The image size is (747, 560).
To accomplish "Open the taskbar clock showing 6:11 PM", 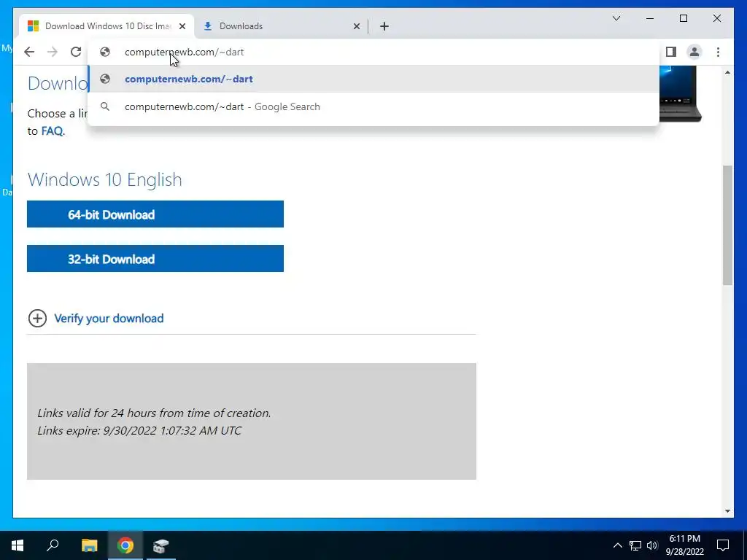I will coord(685,545).
